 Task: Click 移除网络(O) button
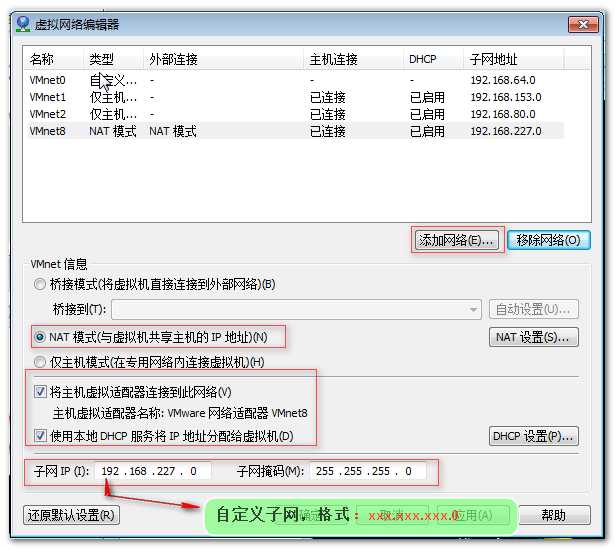point(549,240)
